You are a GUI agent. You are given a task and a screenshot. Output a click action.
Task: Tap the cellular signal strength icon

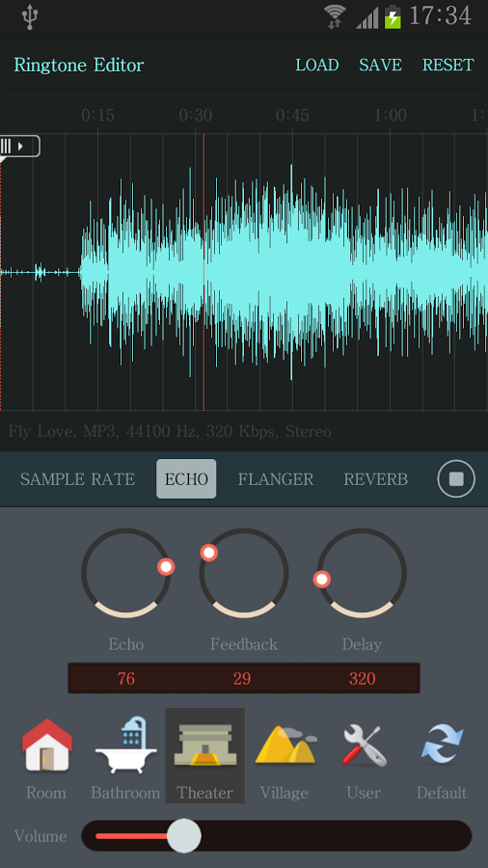click(x=367, y=17)
